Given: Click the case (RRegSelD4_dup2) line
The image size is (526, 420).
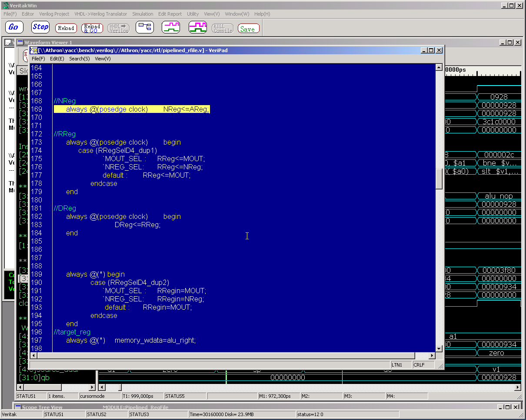Looking at the screenshot, I should click(x=130, y=282).
